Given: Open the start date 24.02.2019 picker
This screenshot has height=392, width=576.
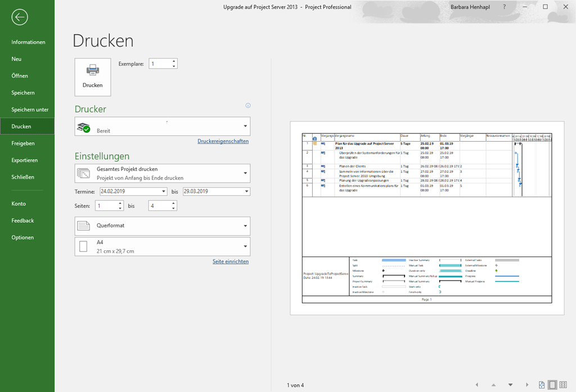Looking at the screenshot, I should (164, 191).
